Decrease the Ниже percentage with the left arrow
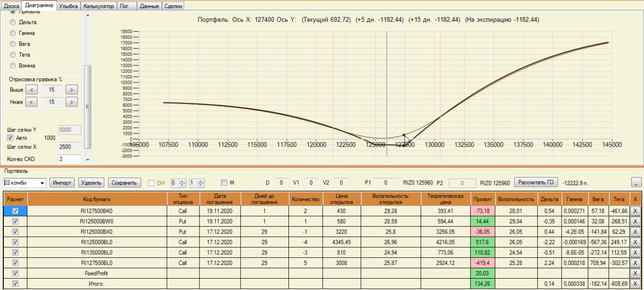This screenshot has height=290, width=644. point(31,102)
